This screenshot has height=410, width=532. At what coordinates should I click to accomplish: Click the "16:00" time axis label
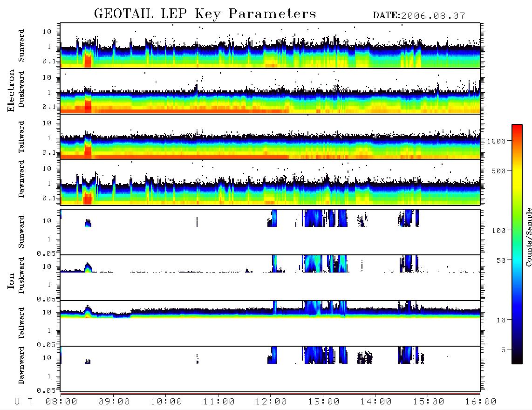[481, 402]
